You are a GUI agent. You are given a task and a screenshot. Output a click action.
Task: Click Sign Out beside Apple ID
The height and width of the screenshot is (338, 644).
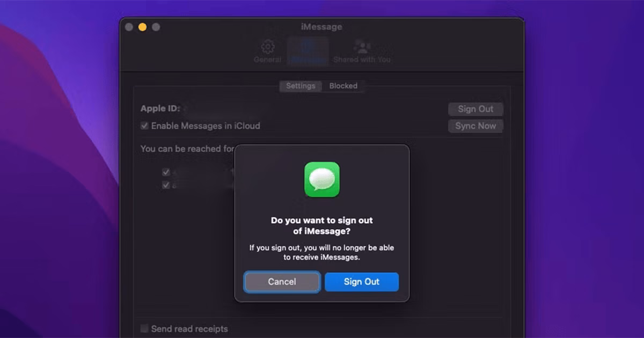click(475, 109)
